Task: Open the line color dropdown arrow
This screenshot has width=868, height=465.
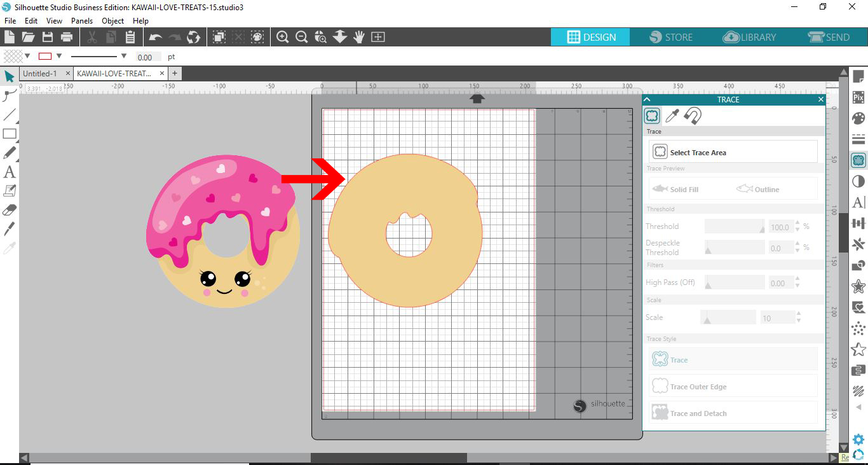Action: click(59, 56)
